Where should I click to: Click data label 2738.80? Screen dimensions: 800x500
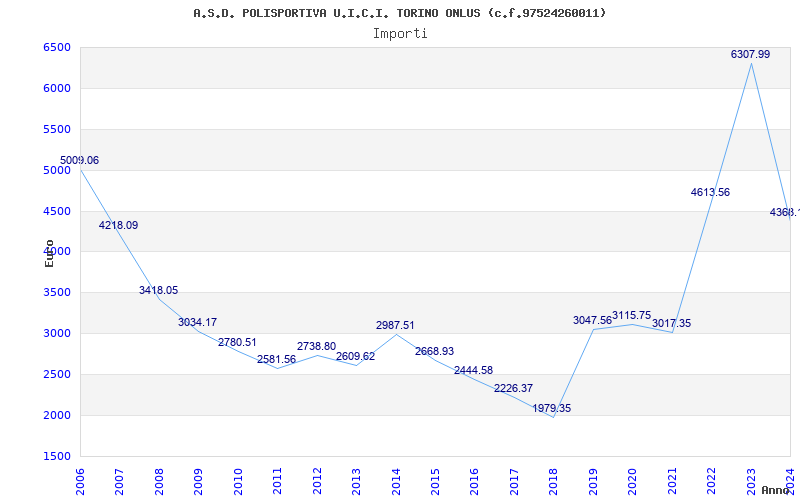pyautogui.click(x=316, y=346)
